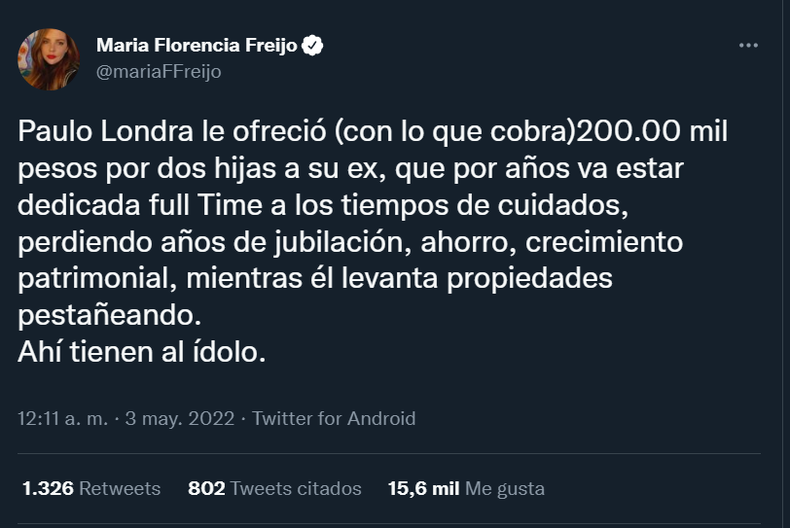The height and width of the screenshot is (528, 790).
Task: Open Maria Florencia Freijo's profile avatar
Action: [x=49, y=59]
